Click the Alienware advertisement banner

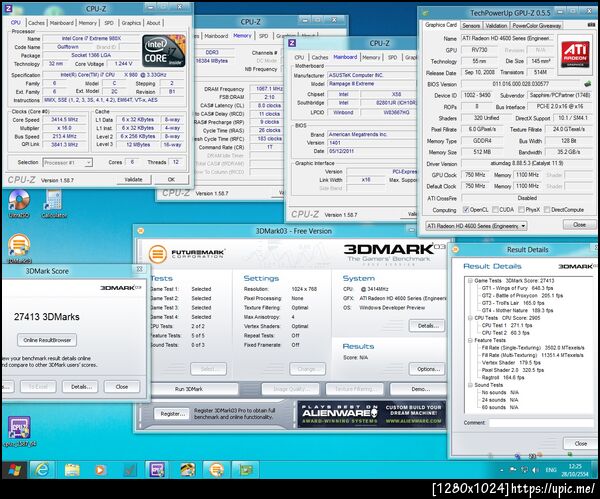[372, 414]
